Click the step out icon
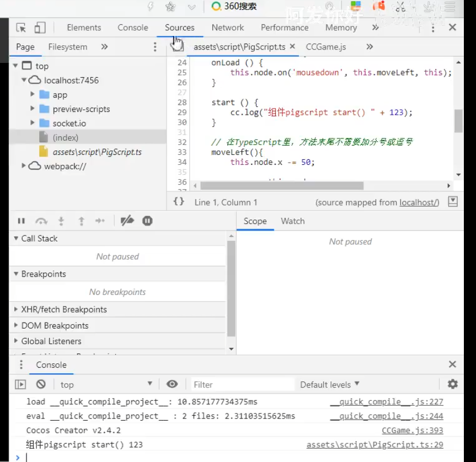Viewport: 476px width, 462px height. pyautogui.click(x=82, y=221)
